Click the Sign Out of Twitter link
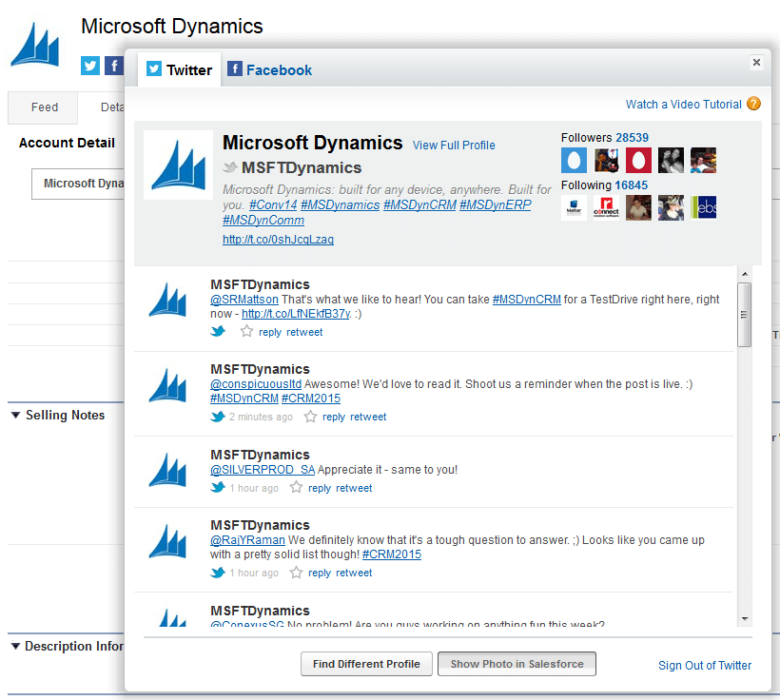 coord(705,666)
